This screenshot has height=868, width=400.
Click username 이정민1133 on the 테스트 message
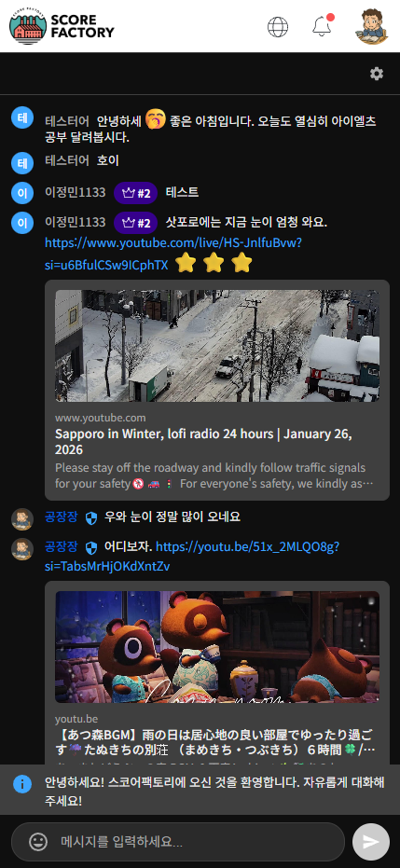coord(76,193)
